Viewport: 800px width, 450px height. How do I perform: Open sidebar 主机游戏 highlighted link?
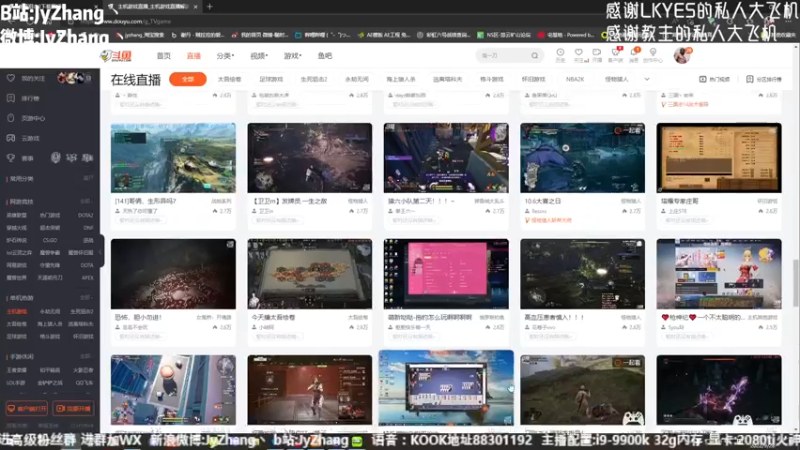click(x=17, y=311)
